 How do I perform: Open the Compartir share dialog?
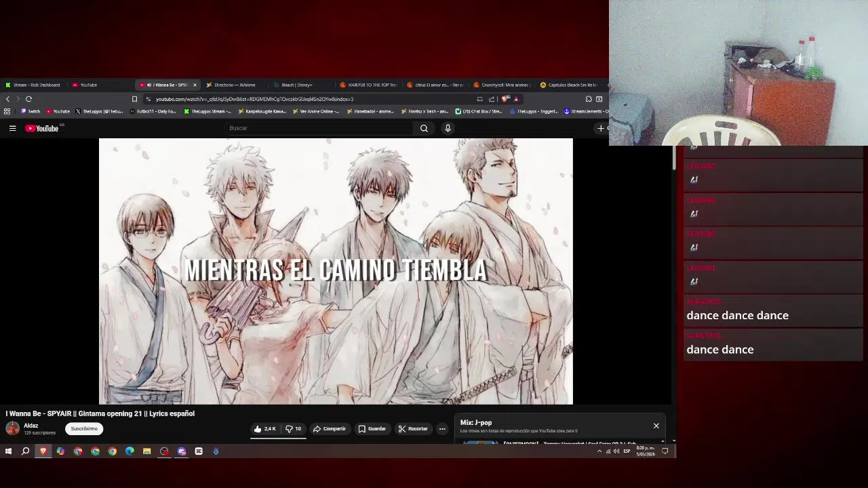click(x=330, y=428)
